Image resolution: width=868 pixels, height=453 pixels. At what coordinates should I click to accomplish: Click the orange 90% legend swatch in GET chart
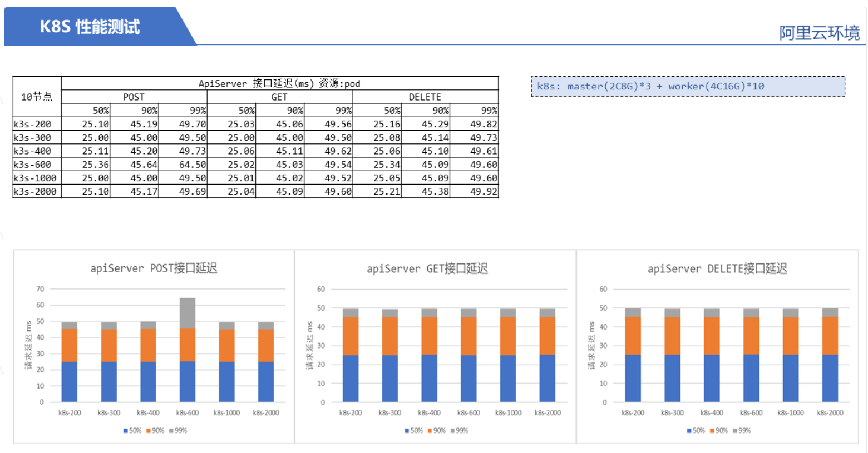click(430, 431)
